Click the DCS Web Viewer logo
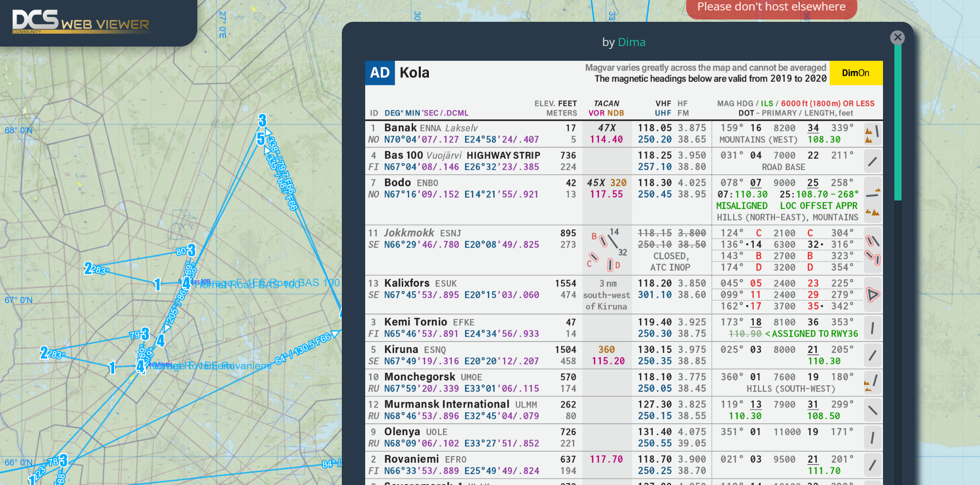The image size is (980, 485). pos(81,21)
